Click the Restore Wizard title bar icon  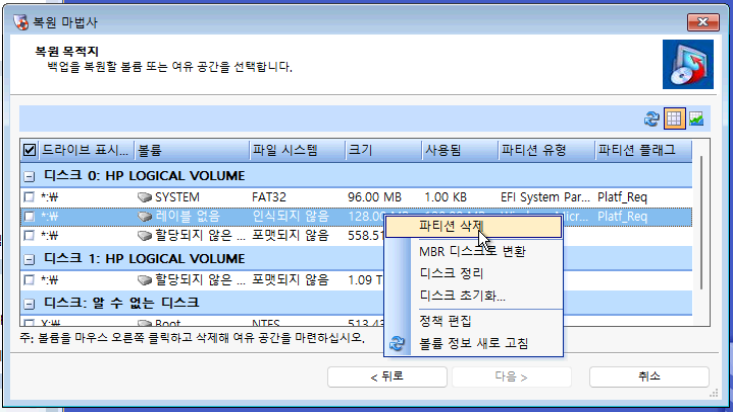pos(21,22)
